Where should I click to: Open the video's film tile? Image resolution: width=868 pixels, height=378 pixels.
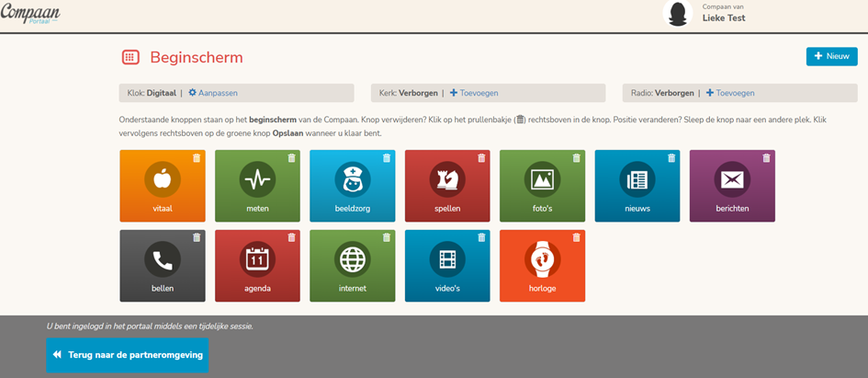tap(447, 266)
